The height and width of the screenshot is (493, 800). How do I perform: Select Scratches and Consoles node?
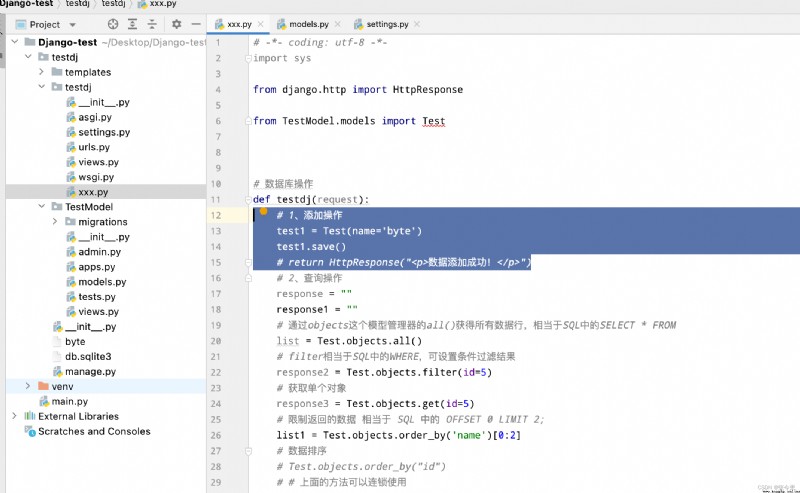click(x=94, y=431)
